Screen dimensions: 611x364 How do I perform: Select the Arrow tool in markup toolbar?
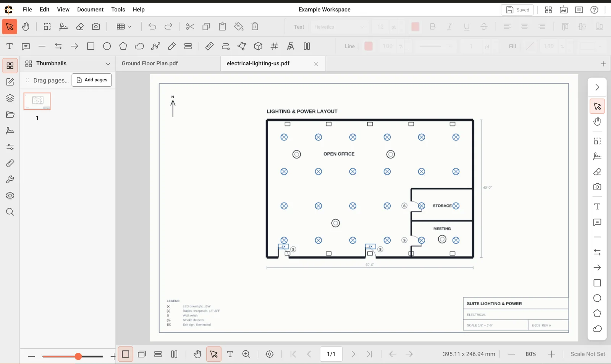point(74,46)
